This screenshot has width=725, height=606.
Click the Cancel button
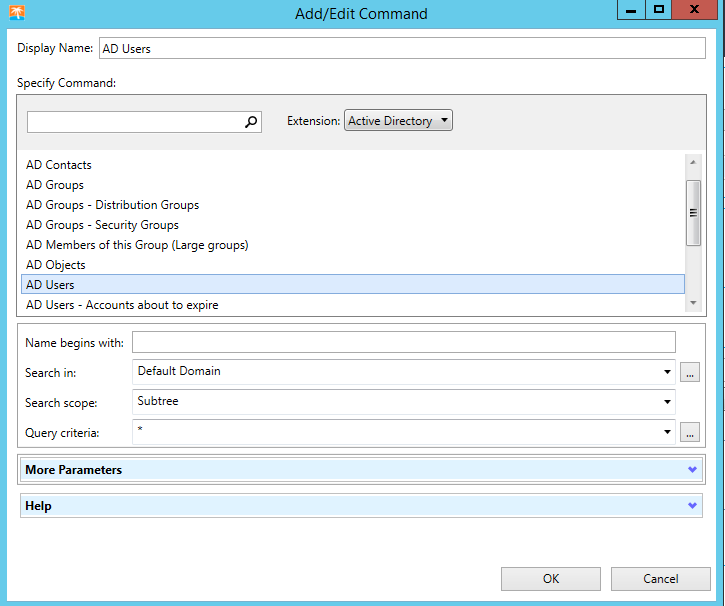point(660,579)
